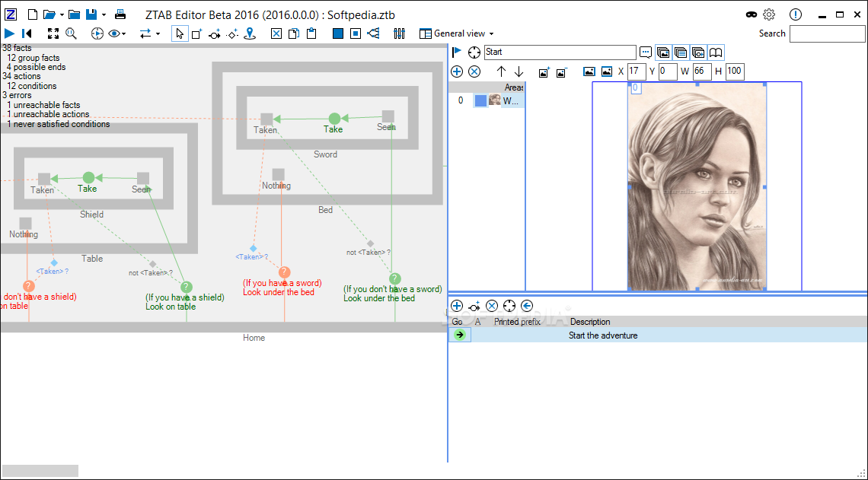Toggle the text stack view button
The image size is (868, 480).
681,52
